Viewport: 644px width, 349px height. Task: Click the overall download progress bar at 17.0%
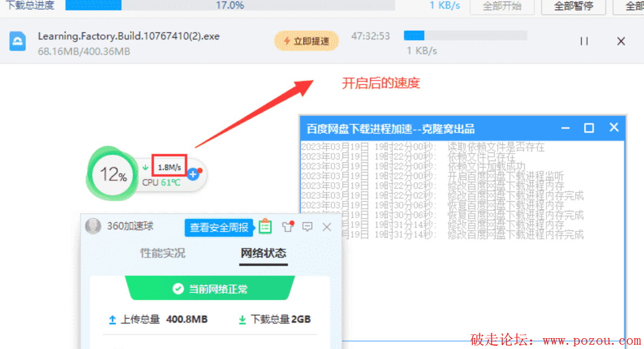(x=230, y=5)
